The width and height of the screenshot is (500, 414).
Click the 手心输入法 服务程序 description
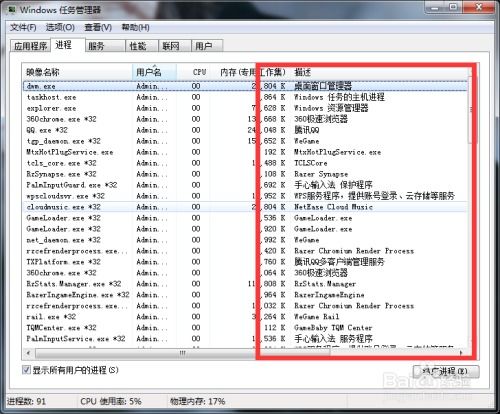pos(333,339)
